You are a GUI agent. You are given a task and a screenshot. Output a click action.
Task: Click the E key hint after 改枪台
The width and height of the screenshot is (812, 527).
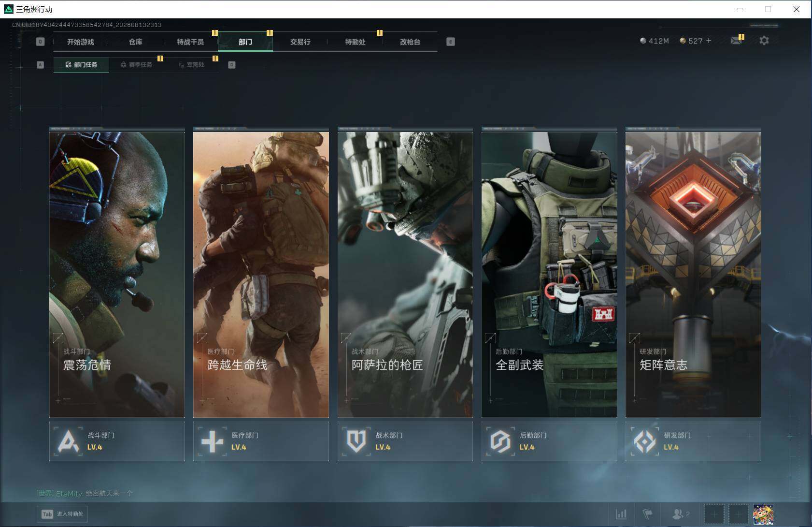[451, 42]
